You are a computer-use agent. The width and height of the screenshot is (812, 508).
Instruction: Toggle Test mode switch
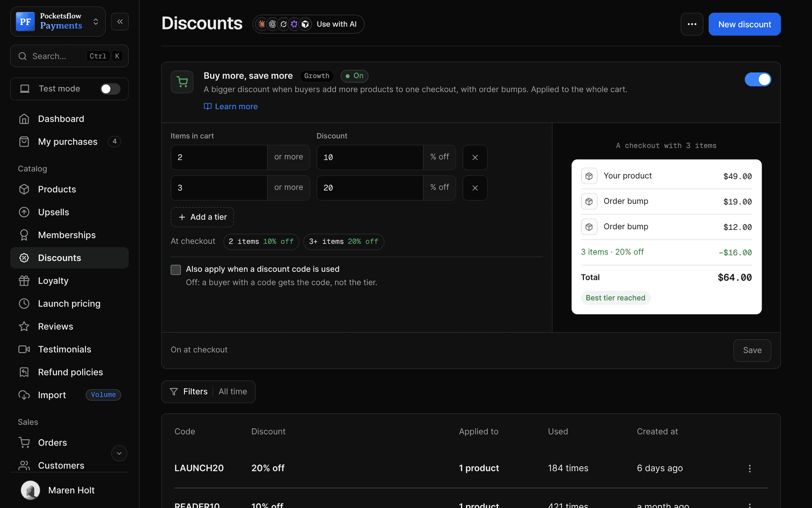(110, 89)
